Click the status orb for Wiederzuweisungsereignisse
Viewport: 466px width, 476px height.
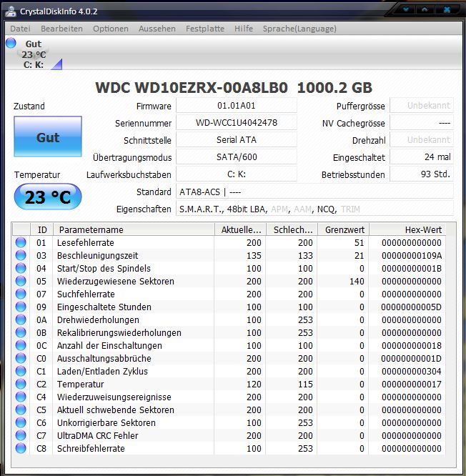click(21, 397)
